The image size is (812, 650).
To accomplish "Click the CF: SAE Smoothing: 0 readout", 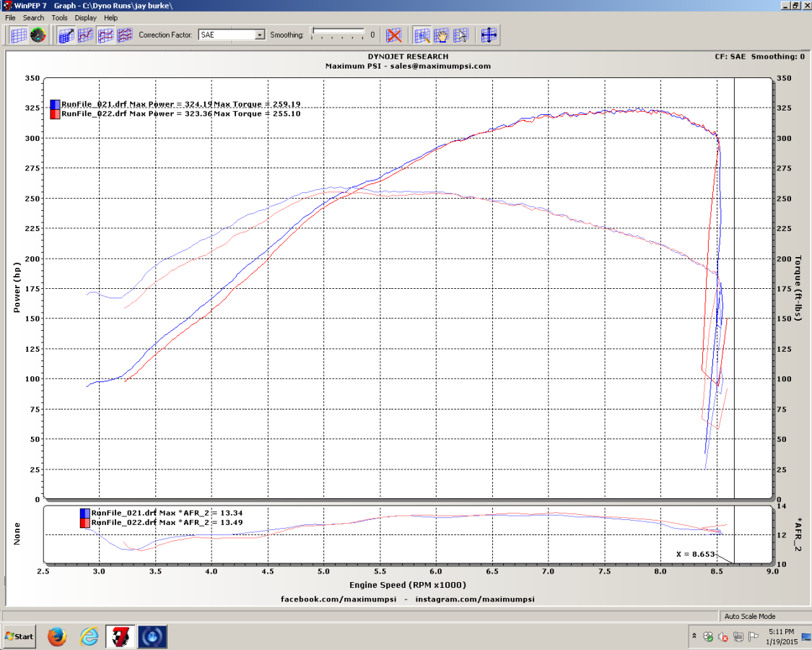I will [x=760, y=57].
